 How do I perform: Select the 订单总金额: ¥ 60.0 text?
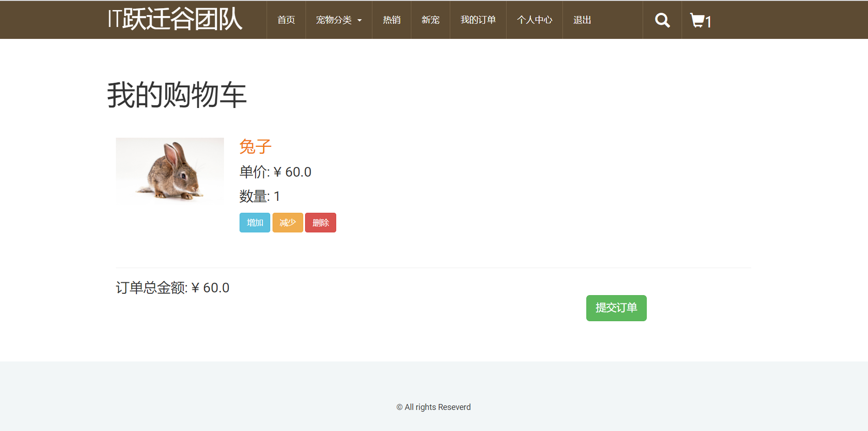tap(173, 288)
